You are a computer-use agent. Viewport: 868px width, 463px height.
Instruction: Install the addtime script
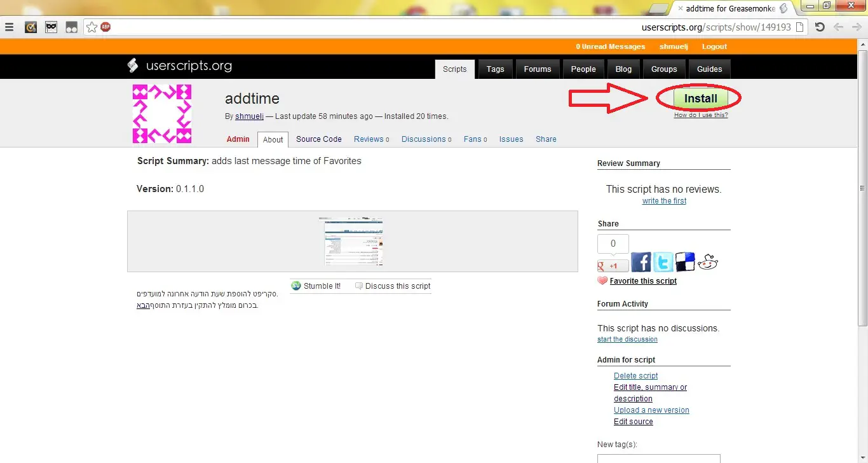(x=700, y=99)
